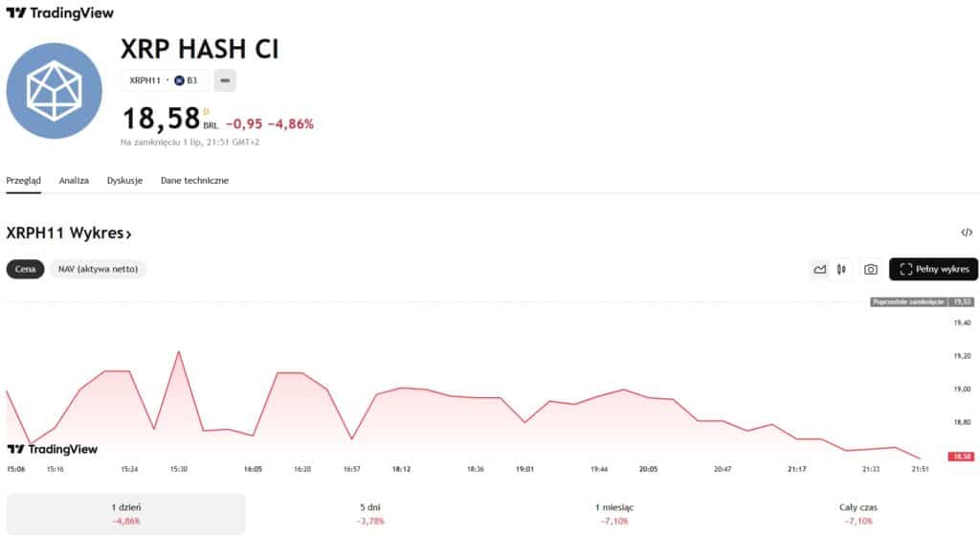The height and width of the screenshot is (535, 980).
Task: Switch to NAV (aktywa netto) view
Action: click(99, 269)
